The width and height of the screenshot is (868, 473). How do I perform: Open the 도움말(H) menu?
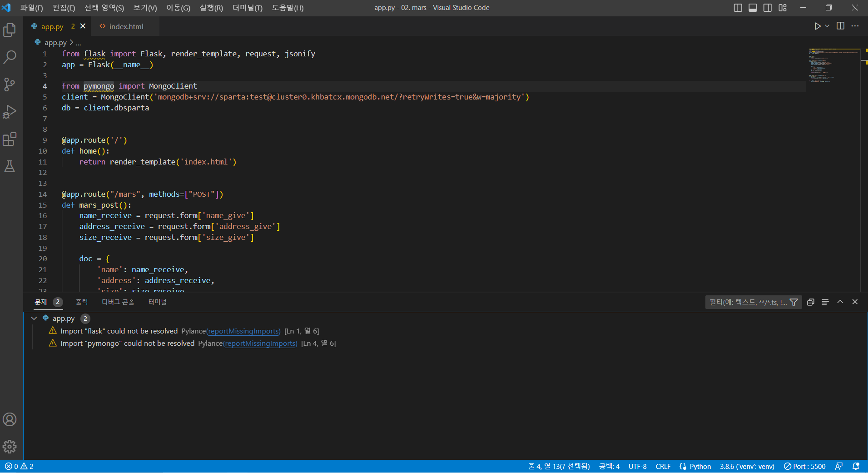click(x=288, y=8)
